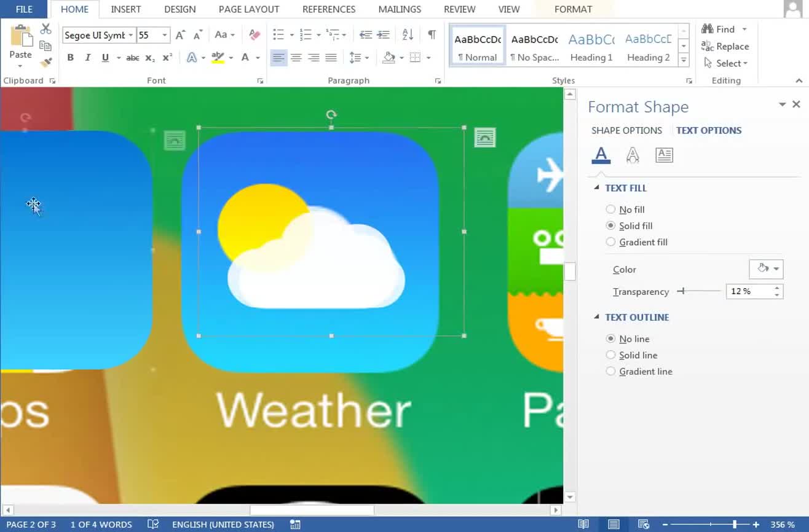Open Layout & Properties textbox icon
The height and width of the screenshot is (532, 809).
coord(664,155)
